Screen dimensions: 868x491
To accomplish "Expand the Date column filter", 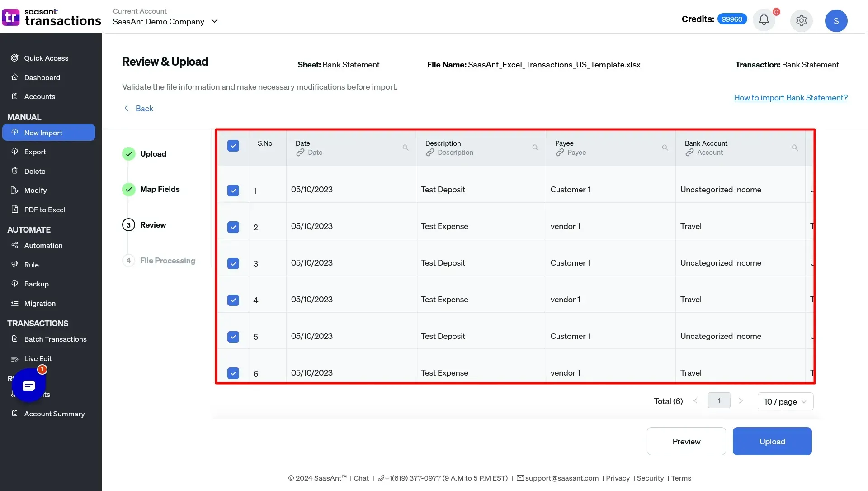I will (x=406, y=148).
